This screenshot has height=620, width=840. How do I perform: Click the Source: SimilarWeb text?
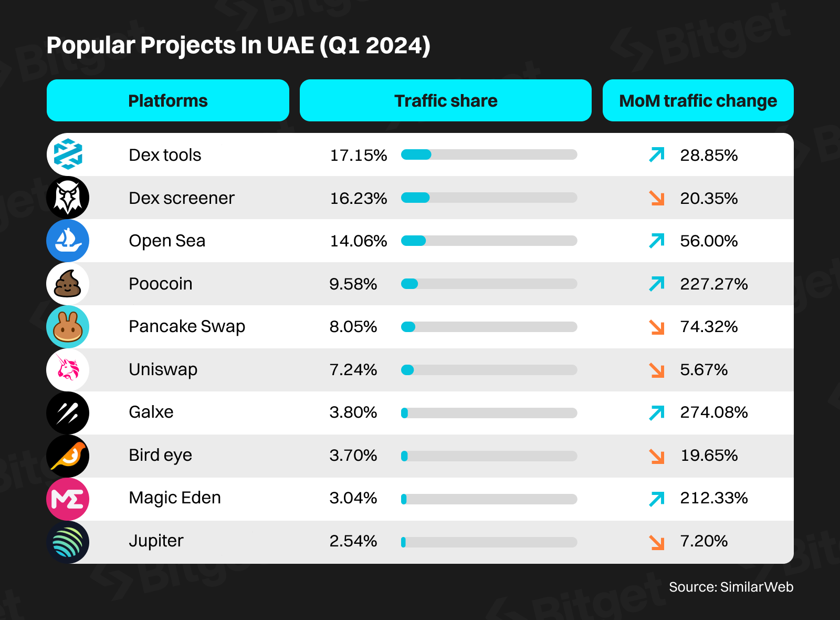(731, 587)
